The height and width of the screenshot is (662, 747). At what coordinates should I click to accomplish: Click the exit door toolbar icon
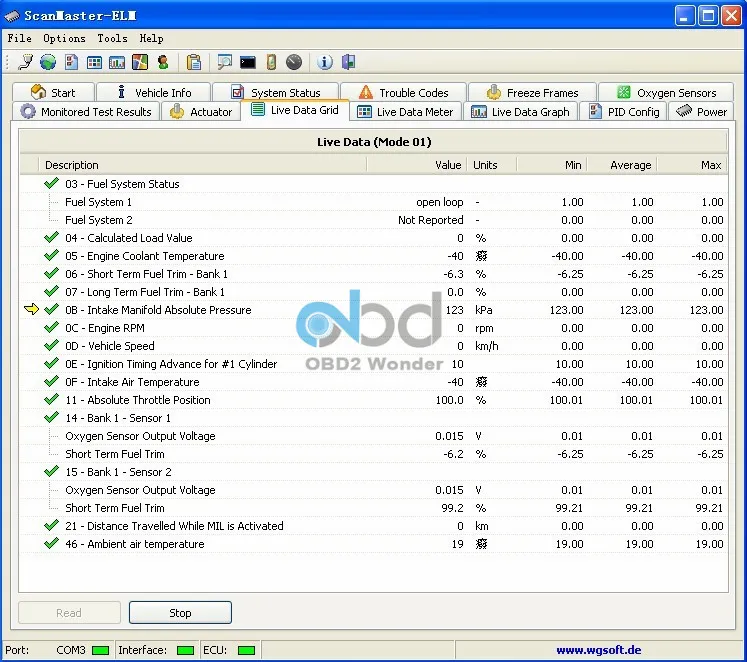(348, 62)
